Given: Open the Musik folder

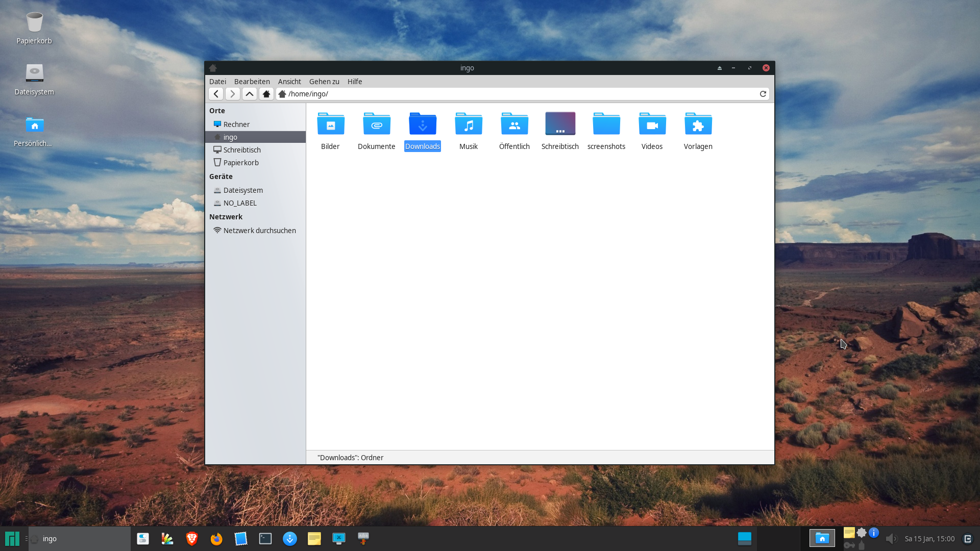Looking at the screenshot, I should 468,124.
